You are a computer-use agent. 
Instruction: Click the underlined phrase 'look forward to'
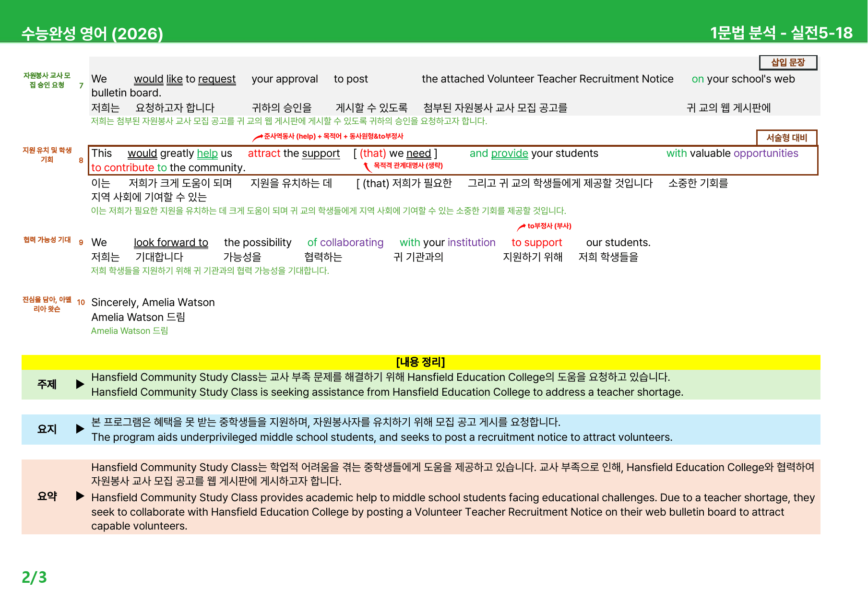[171, 243]
